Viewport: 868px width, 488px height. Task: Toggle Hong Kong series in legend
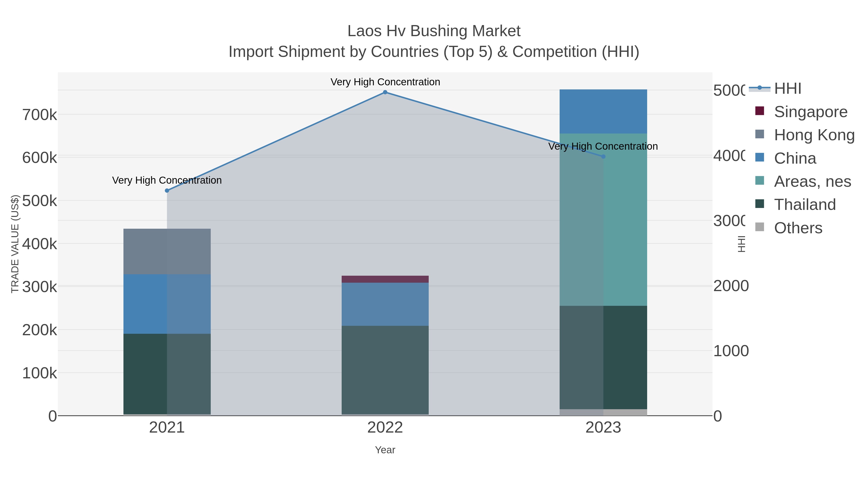805,135
